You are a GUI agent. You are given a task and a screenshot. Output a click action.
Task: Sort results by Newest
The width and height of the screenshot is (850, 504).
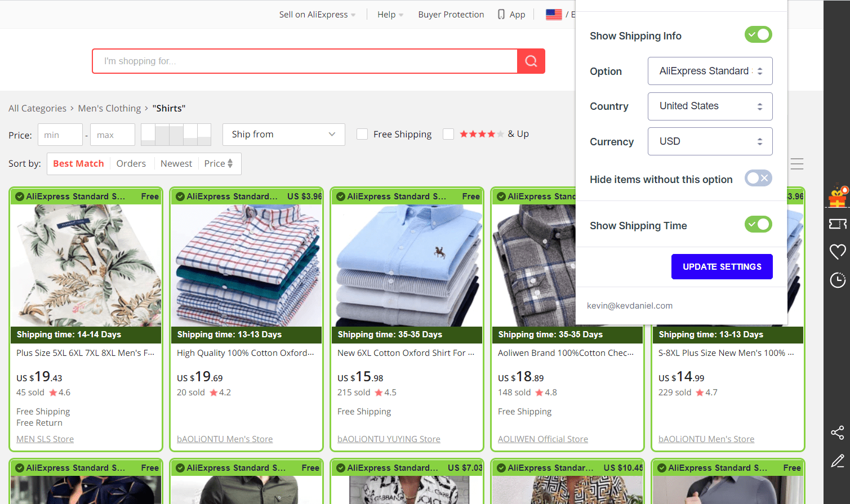(176, 164)
